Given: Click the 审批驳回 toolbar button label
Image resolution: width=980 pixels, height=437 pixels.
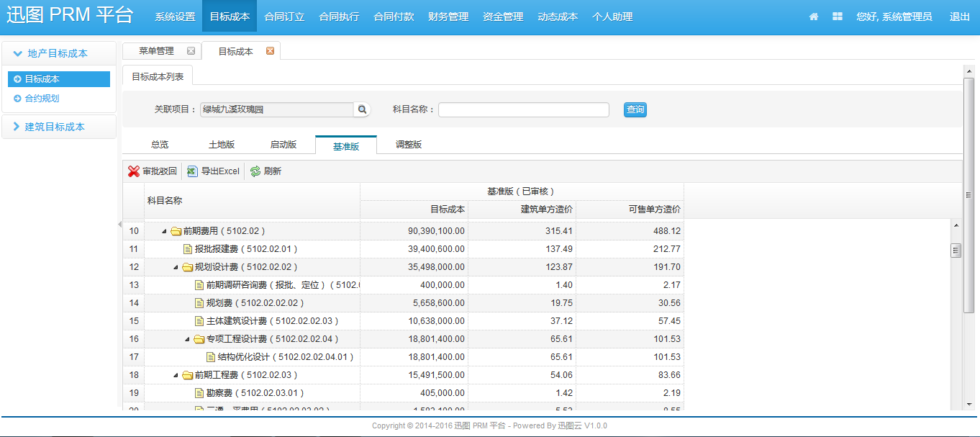Looking at the screenshot, I should [160, 171].
